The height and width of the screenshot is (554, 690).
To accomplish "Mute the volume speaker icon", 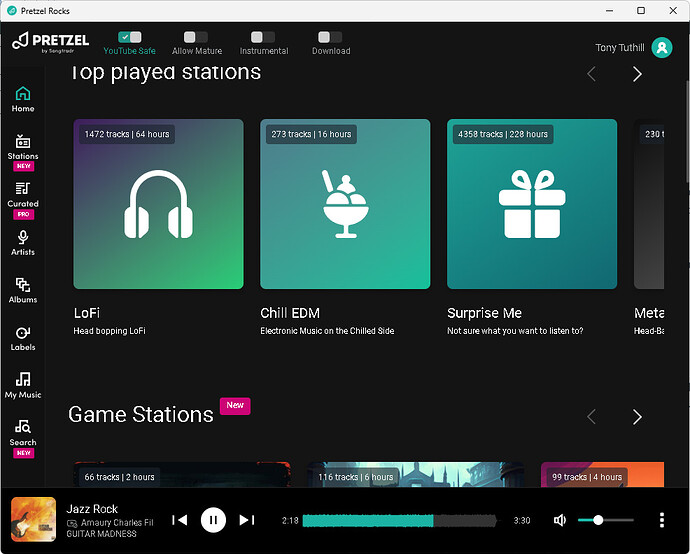I will tap(560, 520).
